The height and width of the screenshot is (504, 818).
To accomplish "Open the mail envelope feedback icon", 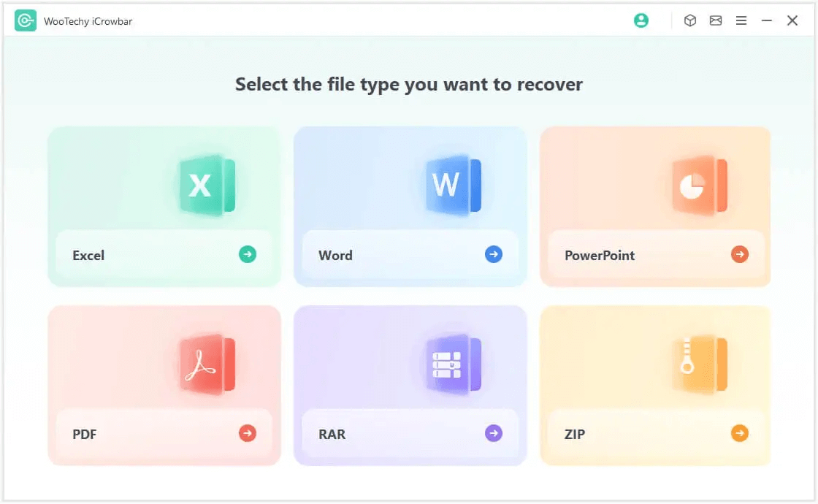I will click(x=716, y=20).
